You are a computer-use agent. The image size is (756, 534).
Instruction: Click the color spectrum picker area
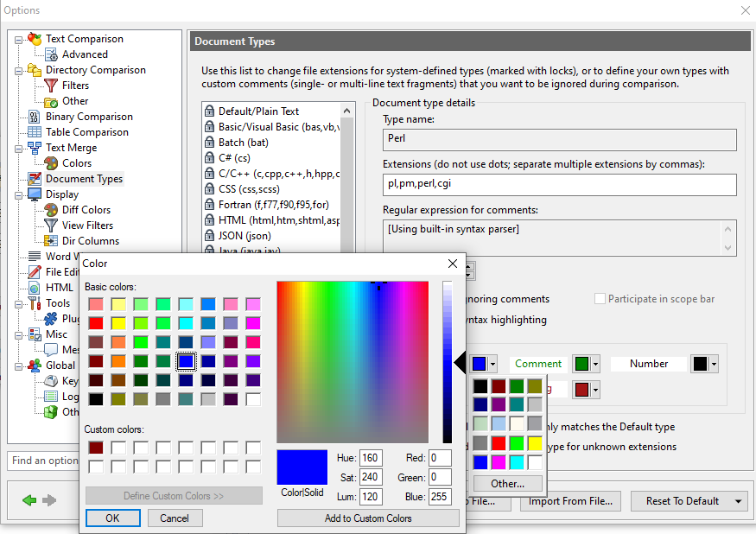pyautogui.click(x=353, y=362)
